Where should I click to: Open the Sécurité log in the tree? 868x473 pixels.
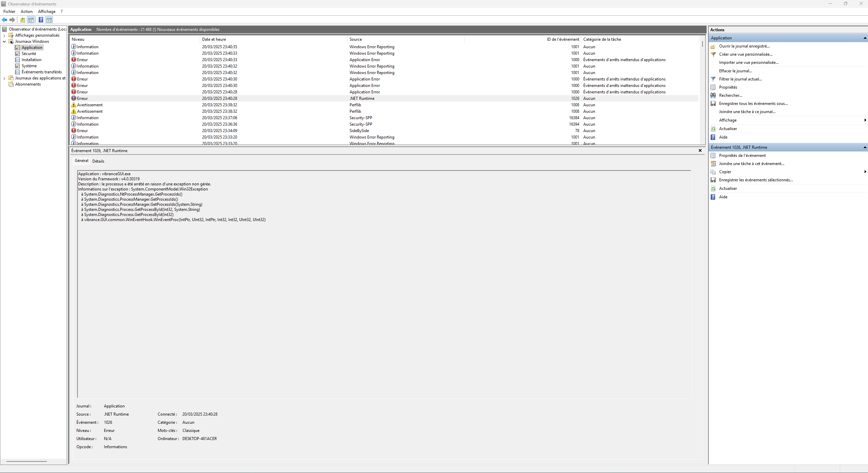(x=29, y=54)
